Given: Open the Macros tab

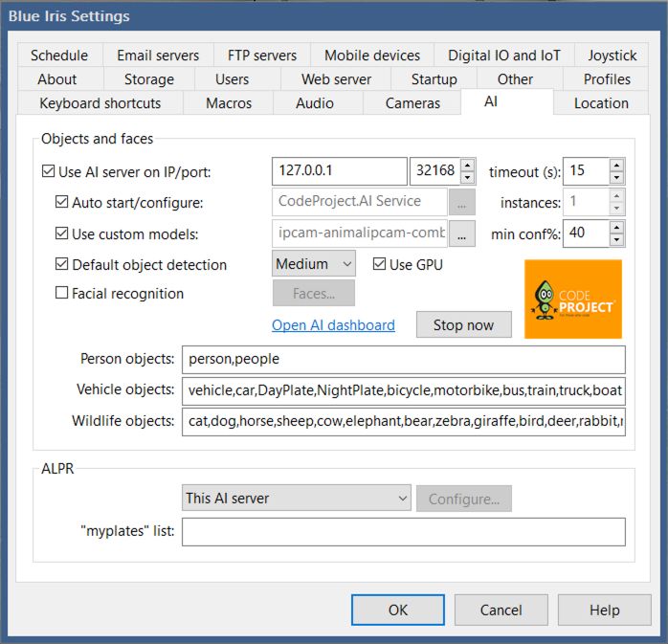Looking at the screenshot, I should click(x=229, y=103).
